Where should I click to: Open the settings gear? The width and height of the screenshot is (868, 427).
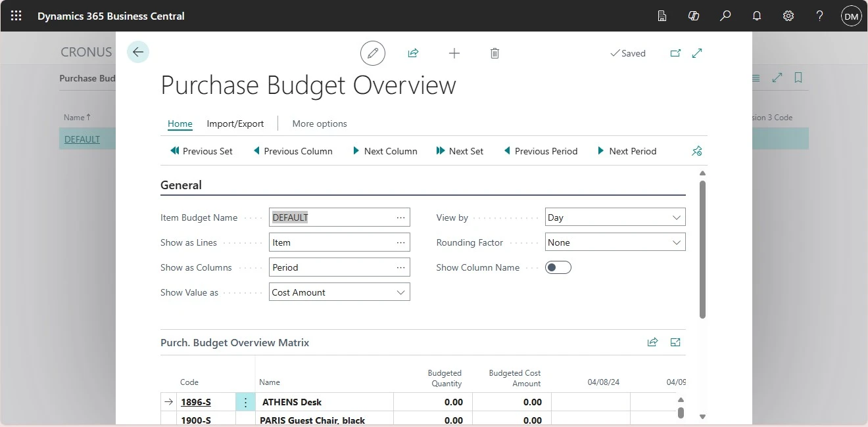click(x=788, y=16)
